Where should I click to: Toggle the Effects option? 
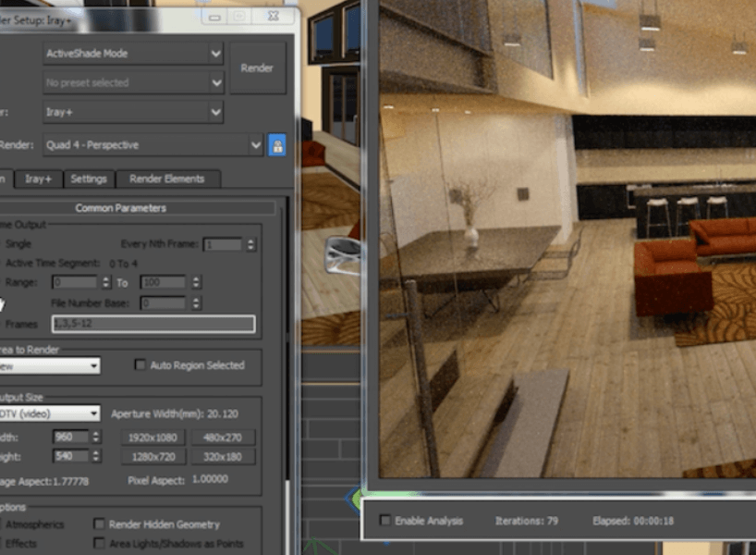[x=20, y=543]
